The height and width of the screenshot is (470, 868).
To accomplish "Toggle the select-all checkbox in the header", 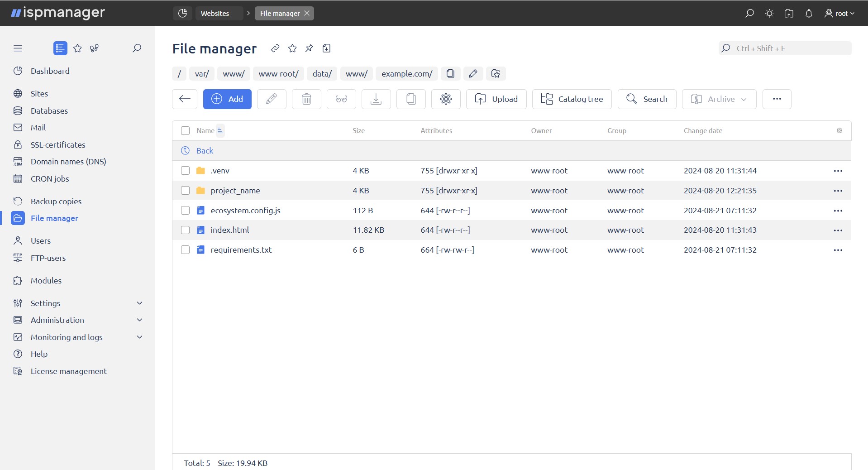I will click(x=185, y=130).
